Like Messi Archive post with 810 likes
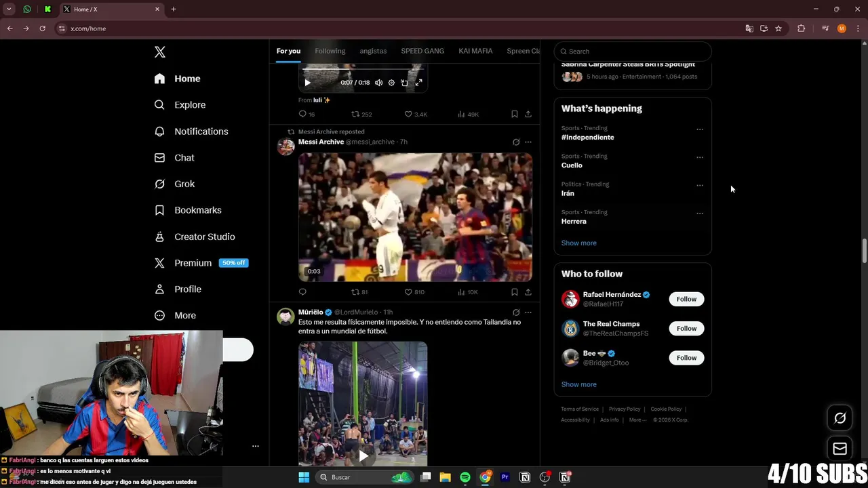The width and height of the screenshot is (868, 488). click(414, 292)
